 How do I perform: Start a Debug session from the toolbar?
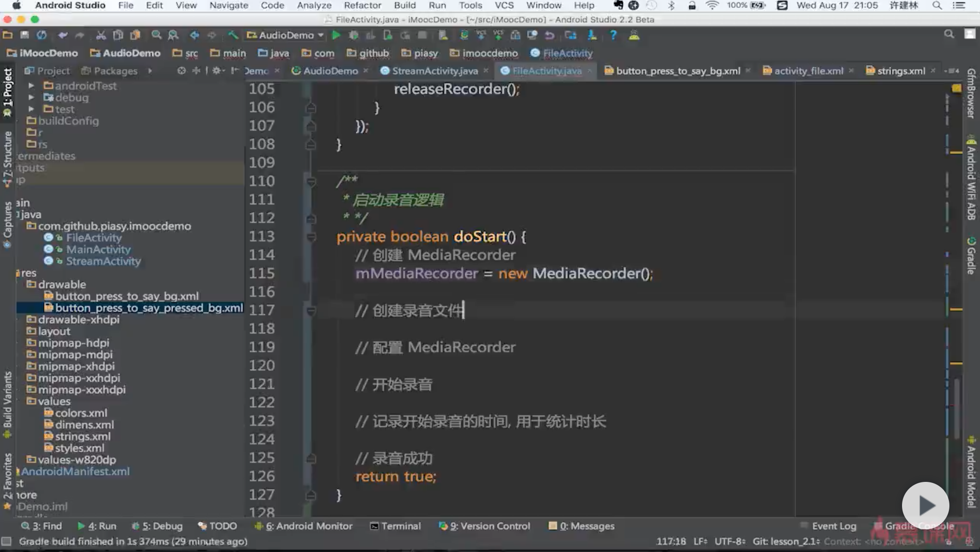tap(353, 35)
